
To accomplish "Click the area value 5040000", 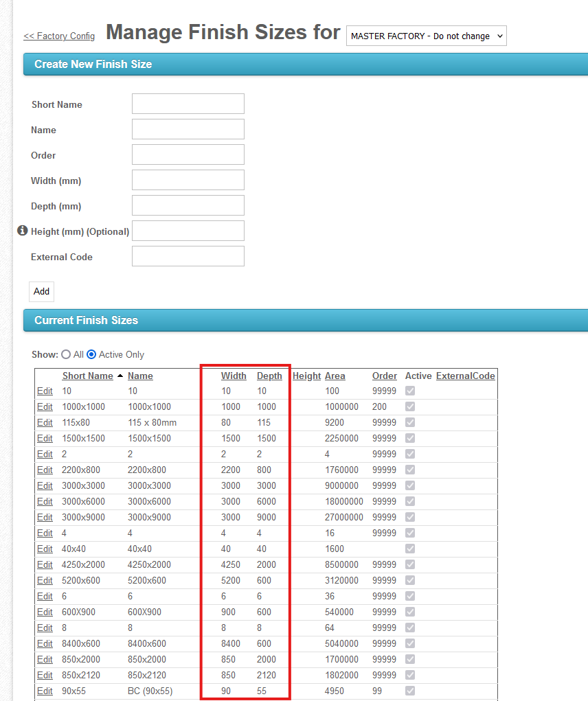I will (x=341, y=644).
